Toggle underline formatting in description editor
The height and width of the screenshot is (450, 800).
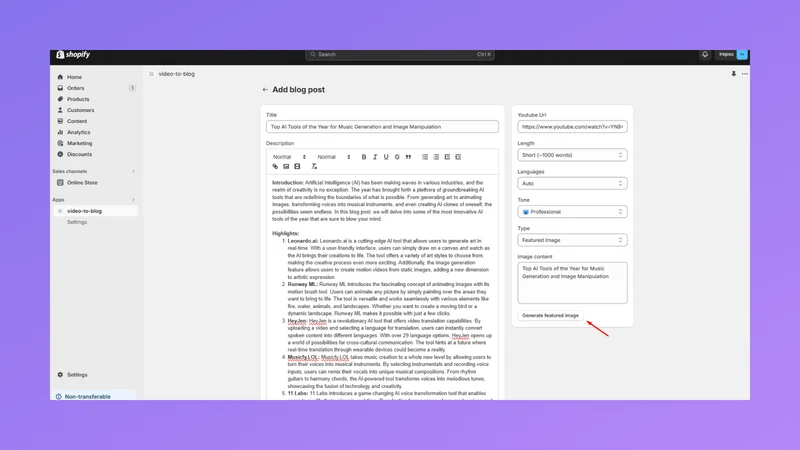click(386, 157)
